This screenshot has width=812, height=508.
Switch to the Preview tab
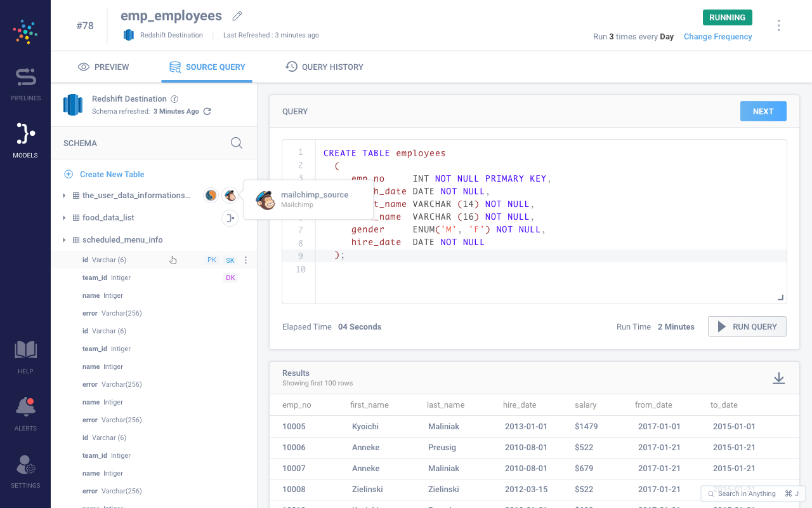point(103,67)
